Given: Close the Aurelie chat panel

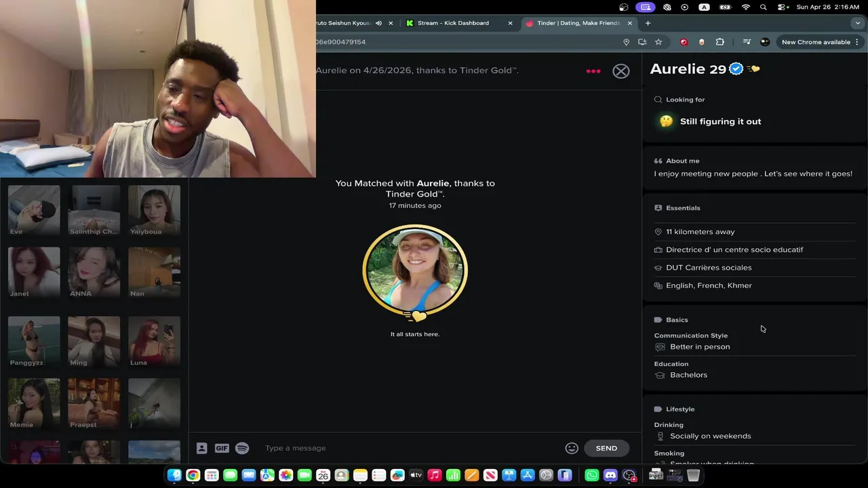Looking at the screenshot, I should click(x=620, y=71).
